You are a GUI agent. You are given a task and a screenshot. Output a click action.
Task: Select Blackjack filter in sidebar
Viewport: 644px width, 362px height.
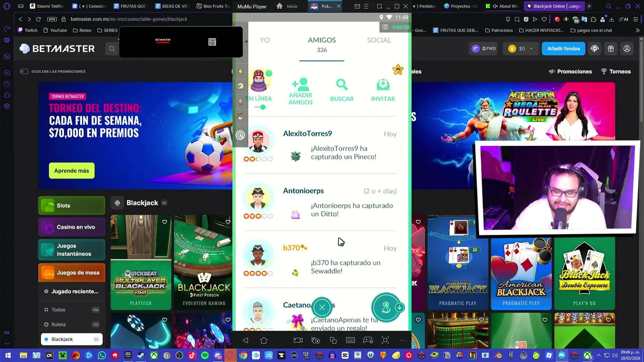click(71, 339)
